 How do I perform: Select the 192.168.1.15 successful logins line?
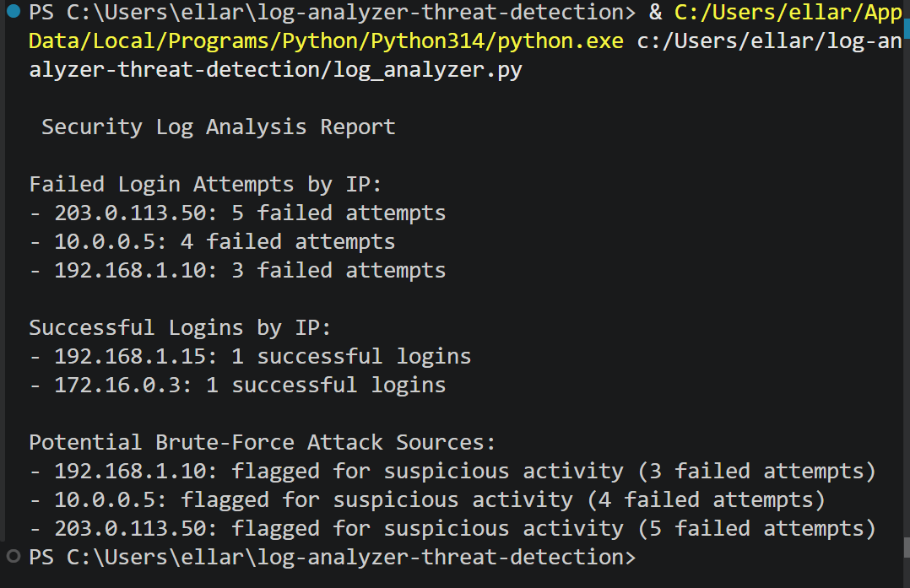(251, 356)
